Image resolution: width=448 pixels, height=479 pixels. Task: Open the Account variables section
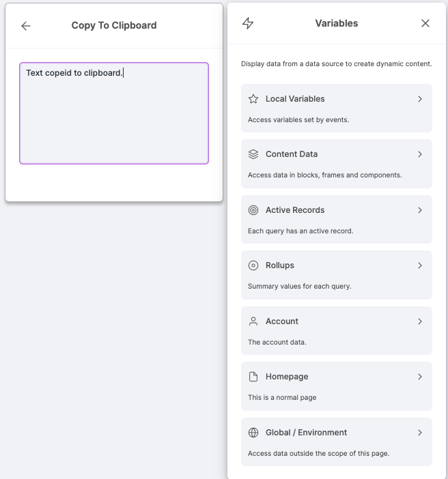point(337,330)
